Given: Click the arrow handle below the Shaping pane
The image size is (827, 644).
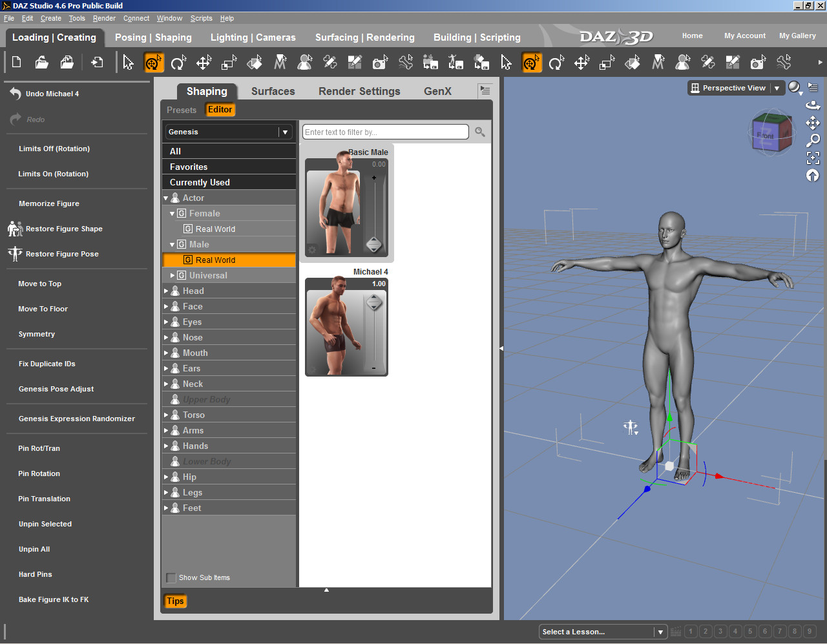Looking at the screenshot, I should pos(326,590).
